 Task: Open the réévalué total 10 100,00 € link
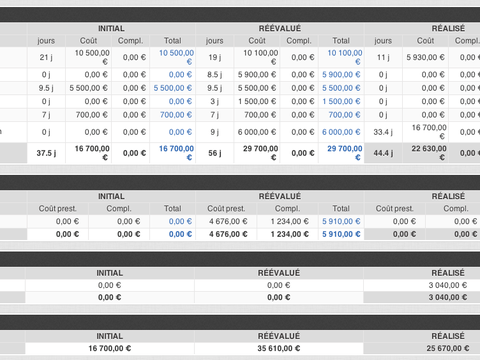point(345,57)
